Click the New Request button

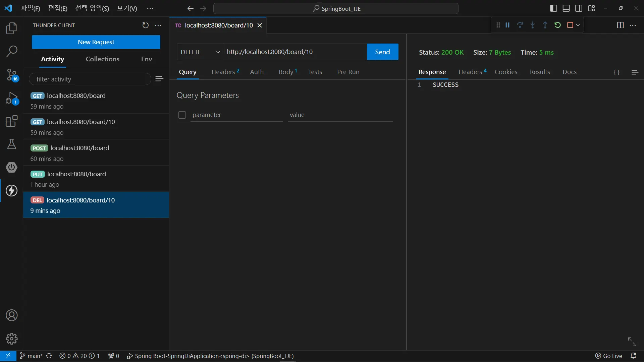[x=96, y=42]
